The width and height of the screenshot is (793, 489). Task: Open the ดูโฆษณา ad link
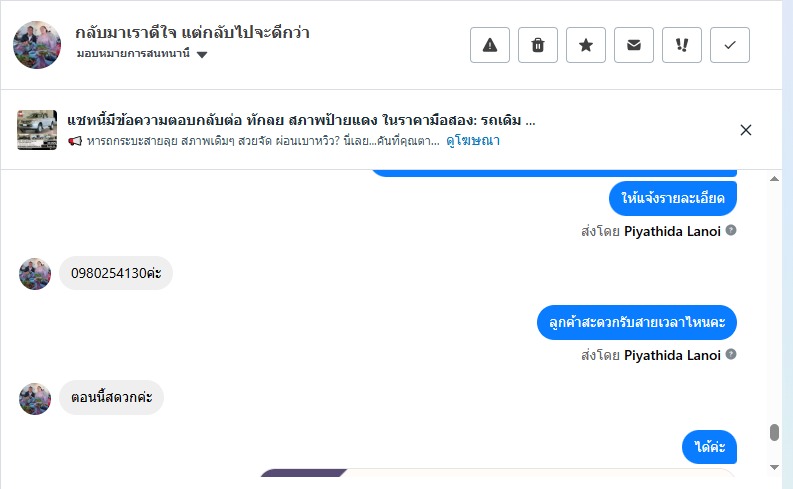pyautogui.click(x=473, y=142)
